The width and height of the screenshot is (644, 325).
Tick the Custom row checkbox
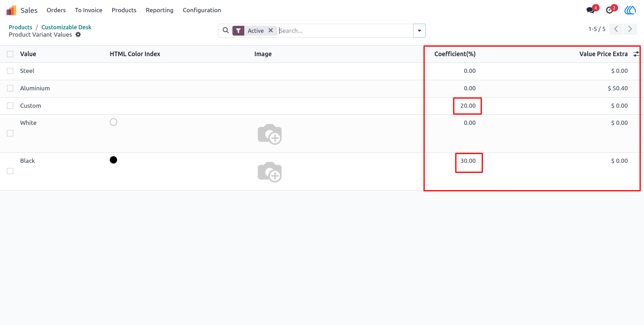tap(10, 106)
